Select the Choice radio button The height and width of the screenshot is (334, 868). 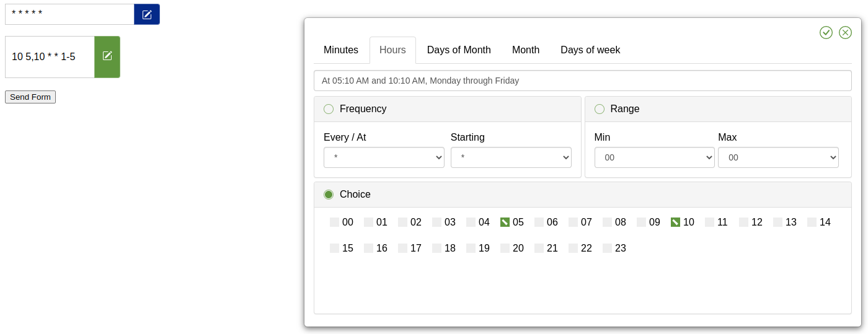pyautogui.click(x=329, y=195)
